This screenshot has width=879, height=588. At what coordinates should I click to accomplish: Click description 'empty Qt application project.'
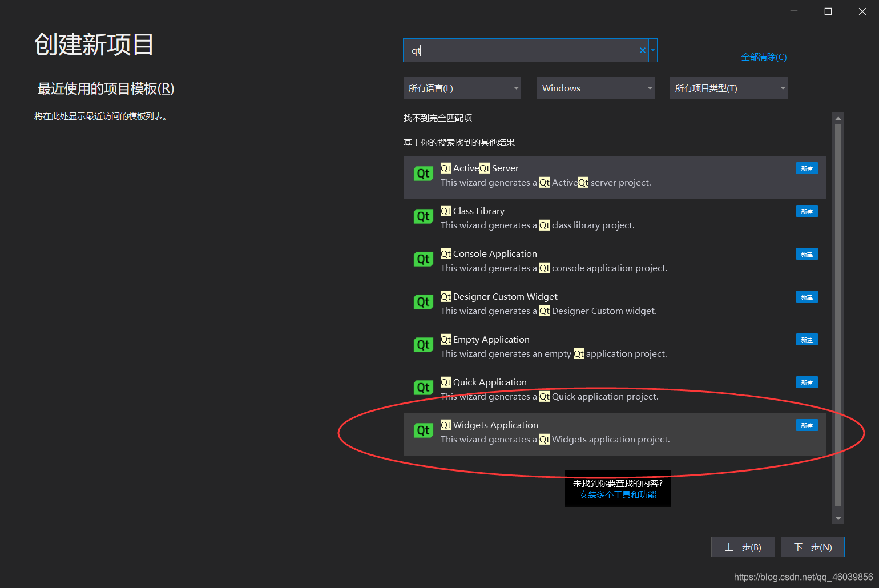606,354
